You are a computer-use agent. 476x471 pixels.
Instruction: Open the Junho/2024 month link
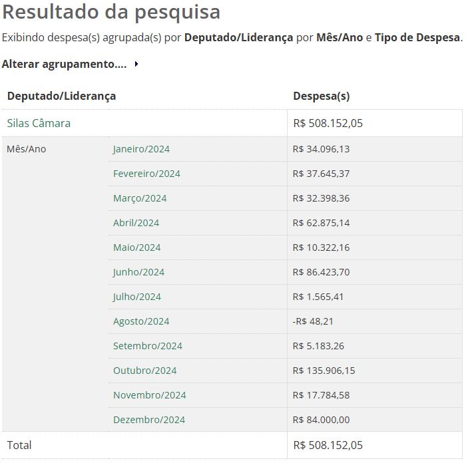pos(138,272)
